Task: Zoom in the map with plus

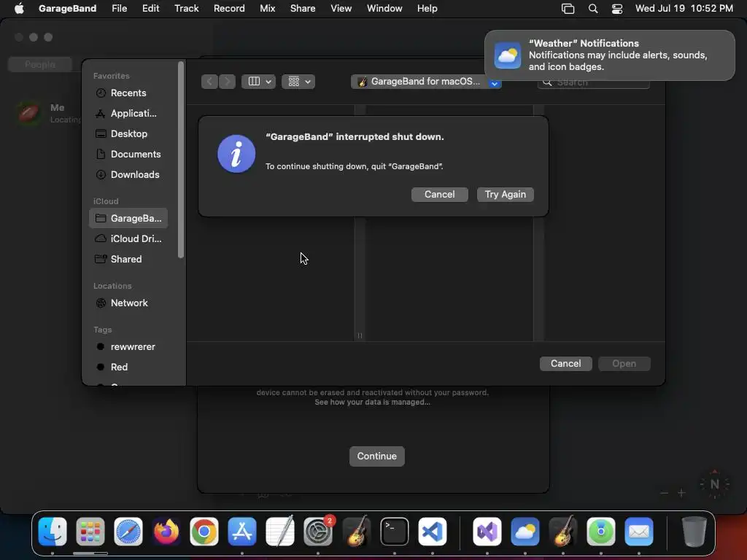Action: click(x=682, y=494)
